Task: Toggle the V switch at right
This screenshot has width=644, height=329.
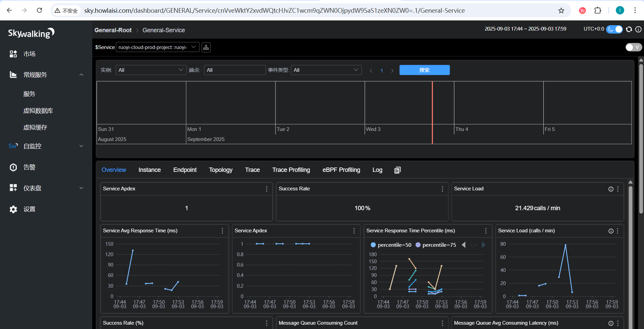Action: coord(633,47)
